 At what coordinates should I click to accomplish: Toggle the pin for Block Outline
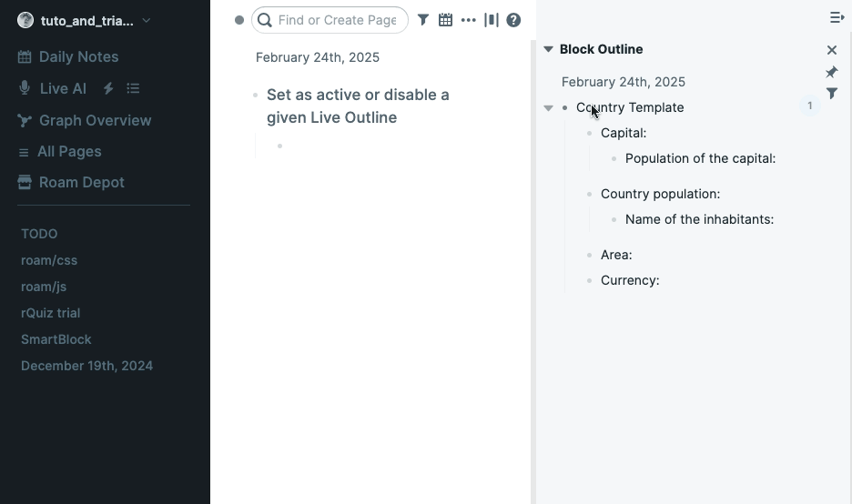point(832,72)
